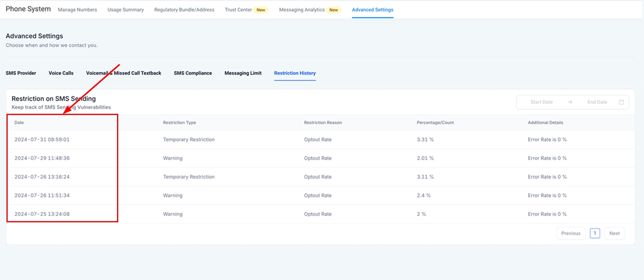
Task: Select page 1 in pagination
Action: point(595,233)
